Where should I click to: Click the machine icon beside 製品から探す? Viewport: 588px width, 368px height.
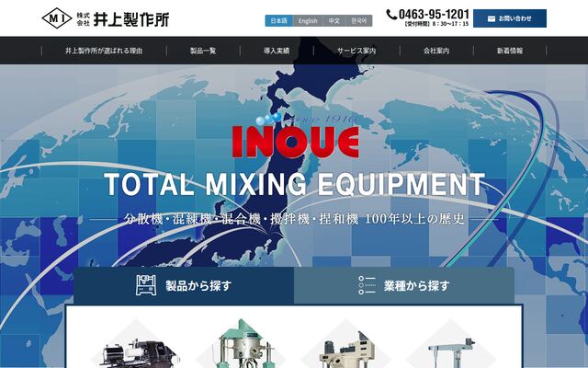(x=146, y=285)
